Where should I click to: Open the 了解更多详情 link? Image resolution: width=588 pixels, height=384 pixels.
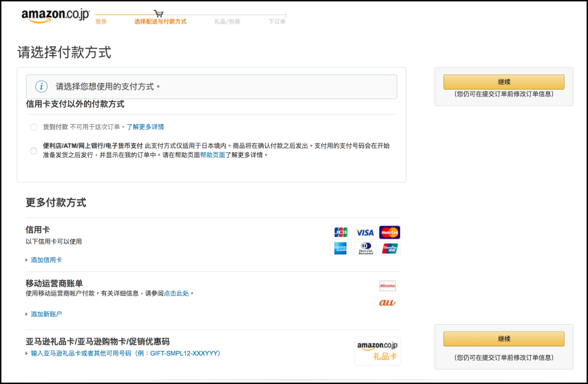click(x=145, y=127)
